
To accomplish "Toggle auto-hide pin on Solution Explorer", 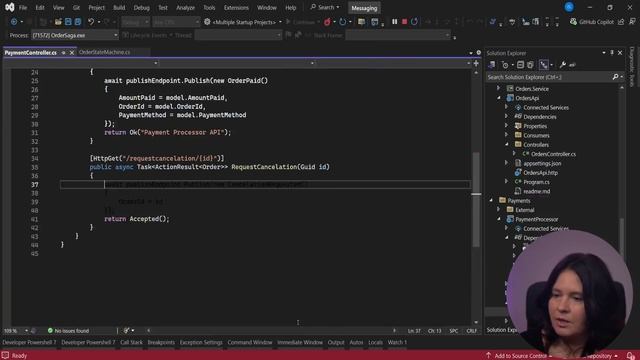I will pos(612,53).
